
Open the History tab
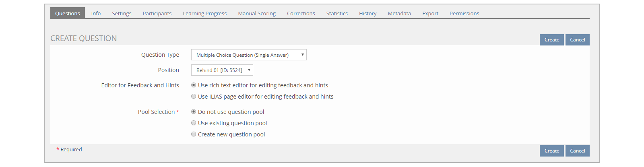368,13
